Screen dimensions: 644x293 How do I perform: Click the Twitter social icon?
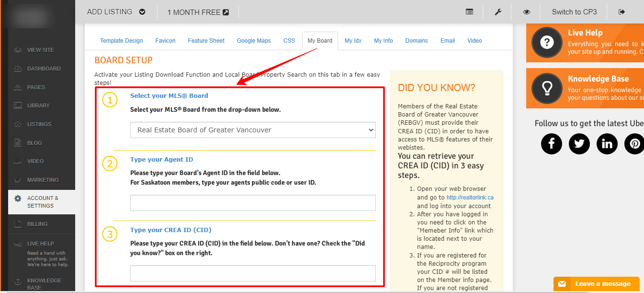point(579,144)
